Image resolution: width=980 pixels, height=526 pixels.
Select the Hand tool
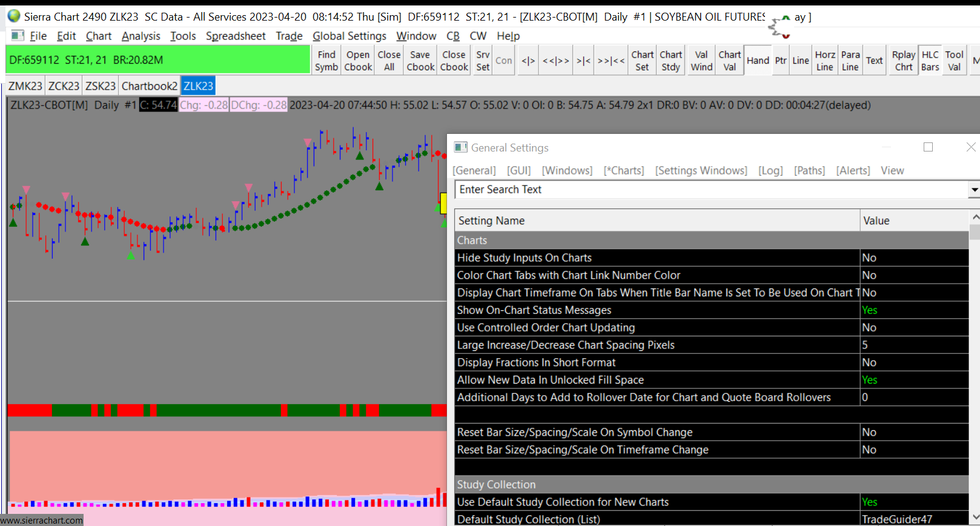point(758,61)
